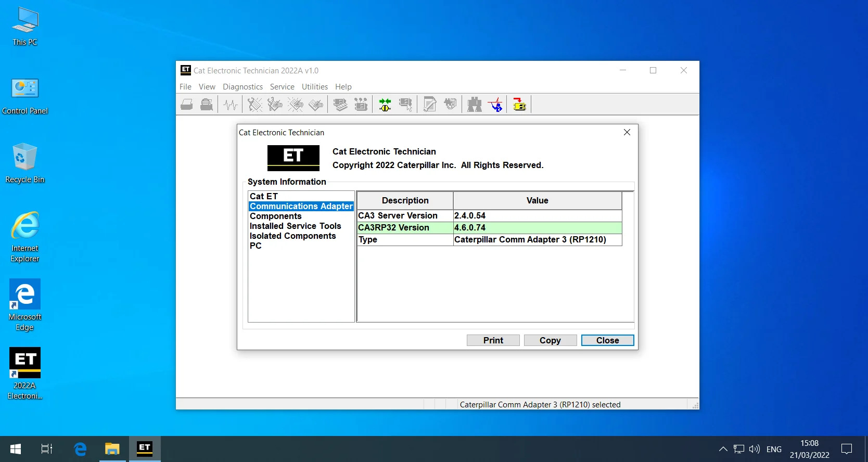
Task: Select the 2022A Electronic Technician desktop shortcut
Action: tap(25, 374)
